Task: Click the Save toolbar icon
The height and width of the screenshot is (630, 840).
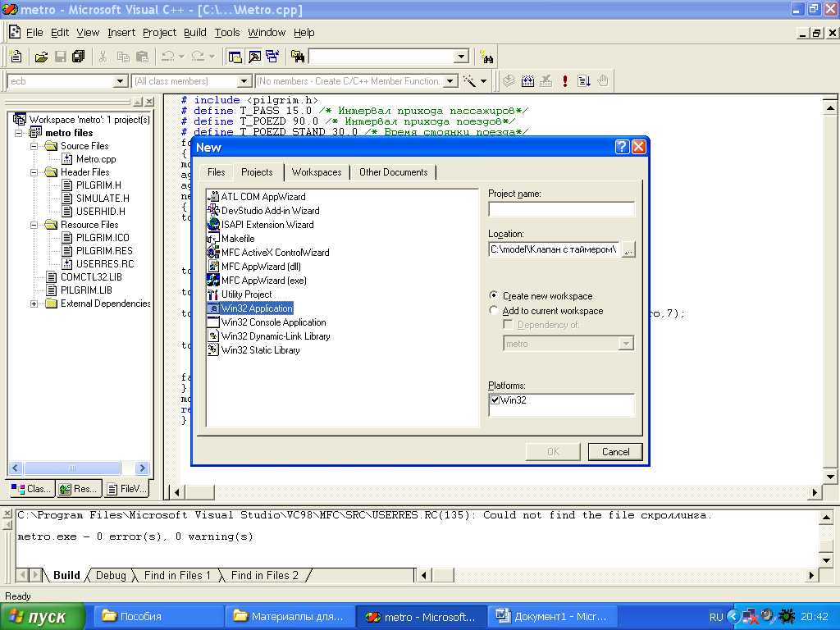Action: click(61, 57)
